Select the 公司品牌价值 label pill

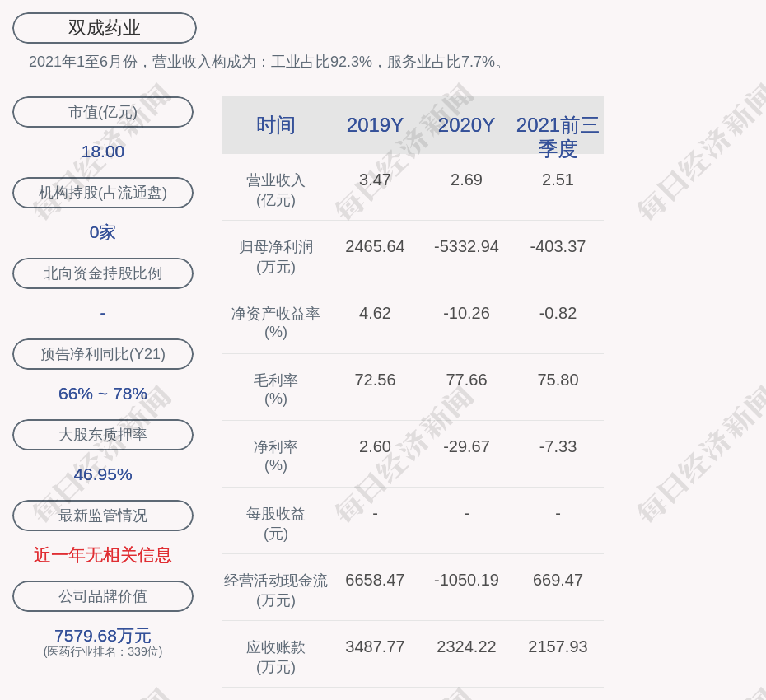point(103,596)
